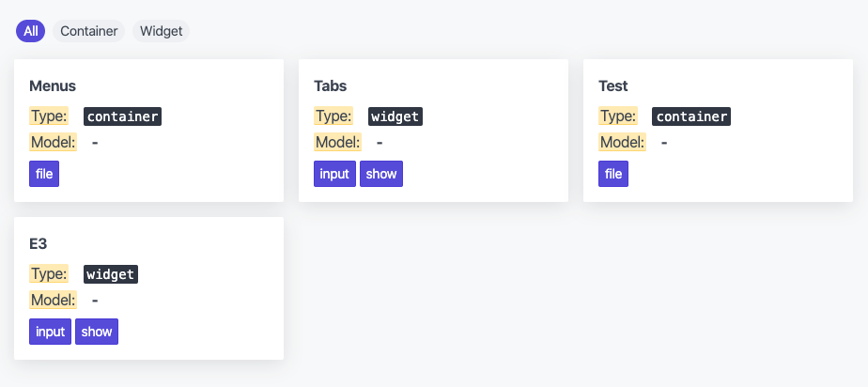The width and height of the screenshot is (868, 387).
Task: Click the Model label on Tabs card
Action: click(x=337, y=142)
